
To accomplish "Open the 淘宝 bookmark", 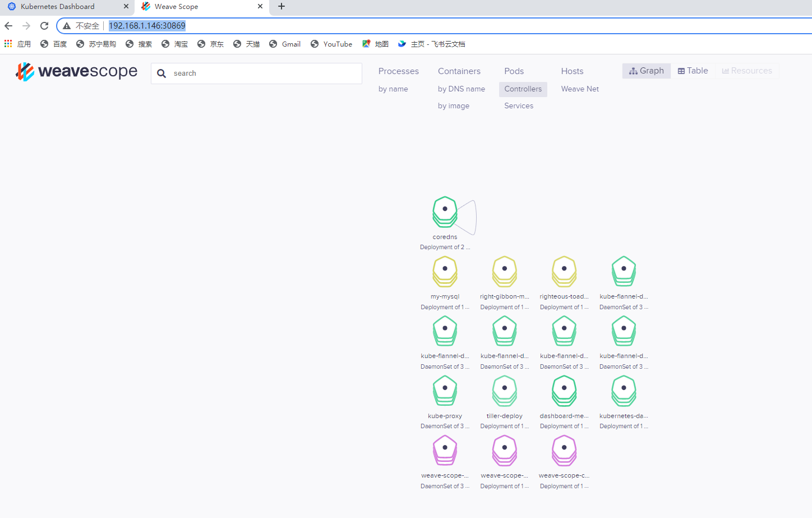I will 174,44.
